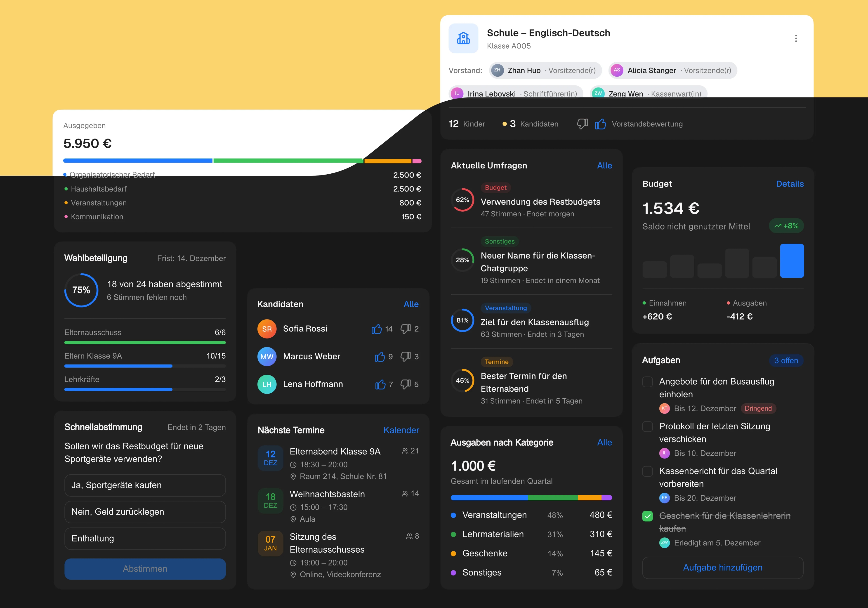
Task: Click the ZH avatar of Zhan Huo
Action: 497,70
